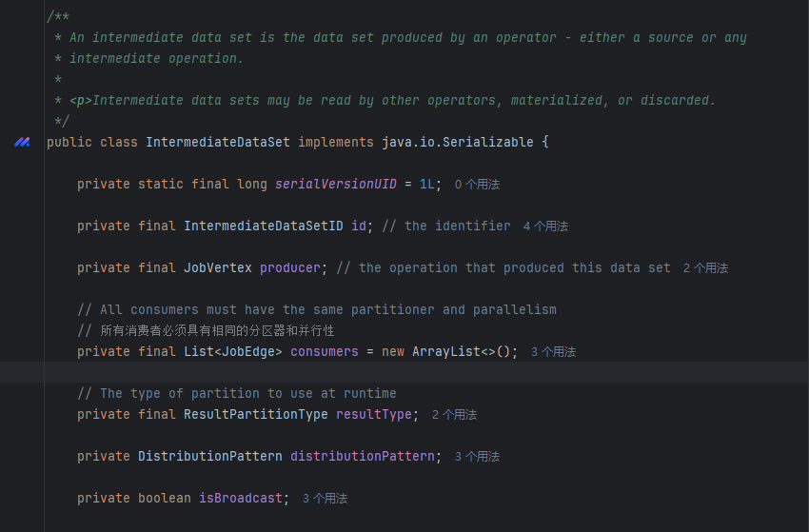The width and height of the screenshot is (809, 532).
Task: Click comment 'All consumers must have the same partitioner'
Action: coord(267,309)
